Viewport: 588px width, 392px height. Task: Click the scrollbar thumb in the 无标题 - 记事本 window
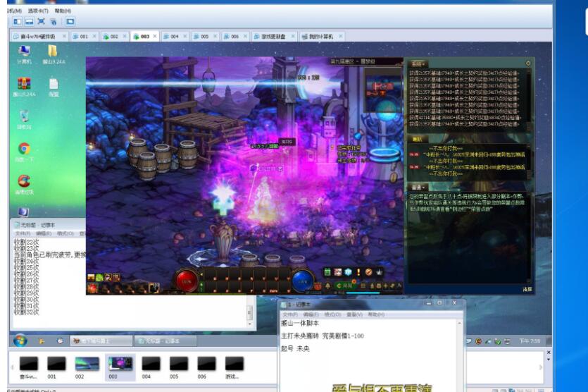[250, 312]
